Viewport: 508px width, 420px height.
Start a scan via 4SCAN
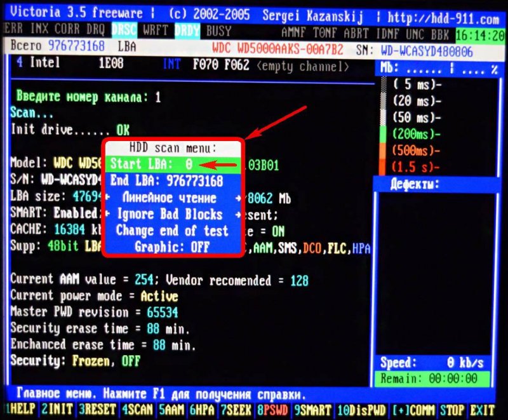coord(137,410)
